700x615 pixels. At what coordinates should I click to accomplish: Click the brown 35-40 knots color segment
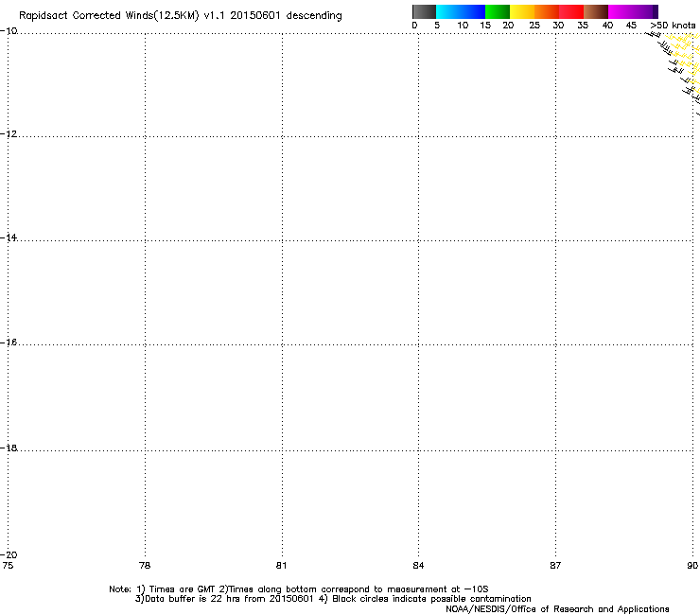click(x=596, y=11)
